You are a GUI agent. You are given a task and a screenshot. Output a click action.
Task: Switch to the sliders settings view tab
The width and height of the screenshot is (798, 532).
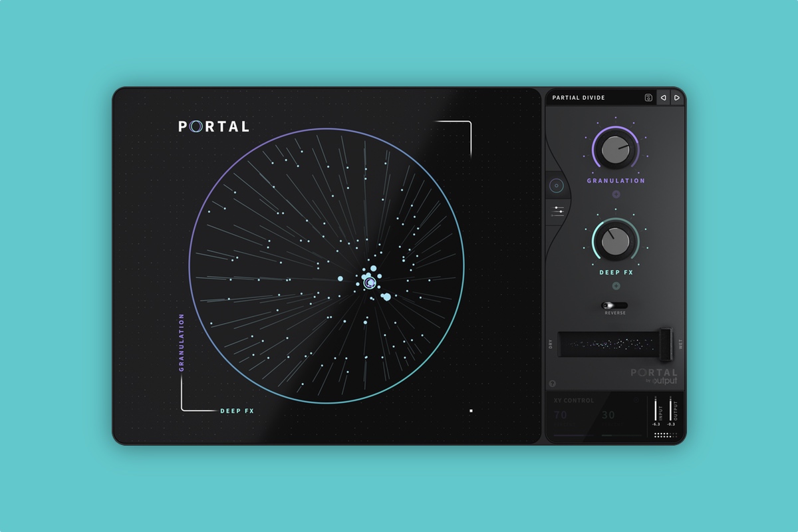point(557,211)
